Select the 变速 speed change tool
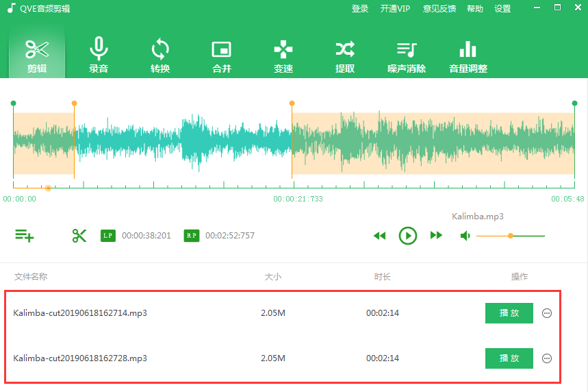 point(283,55)
